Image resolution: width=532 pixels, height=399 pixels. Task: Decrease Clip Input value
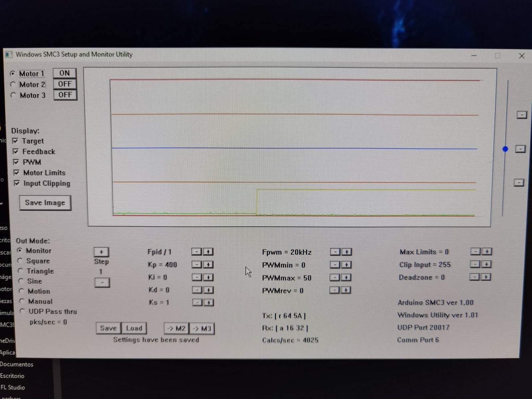click(x=475, y=264)
